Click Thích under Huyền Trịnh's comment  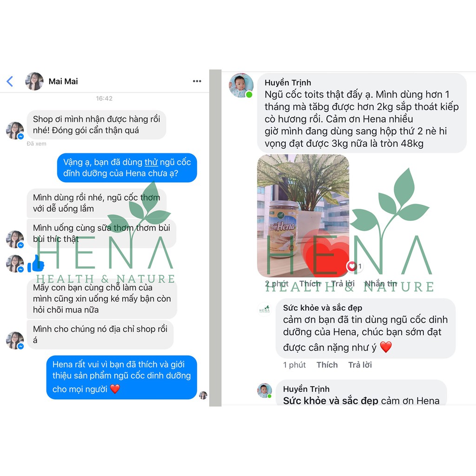tap(310, 284)
